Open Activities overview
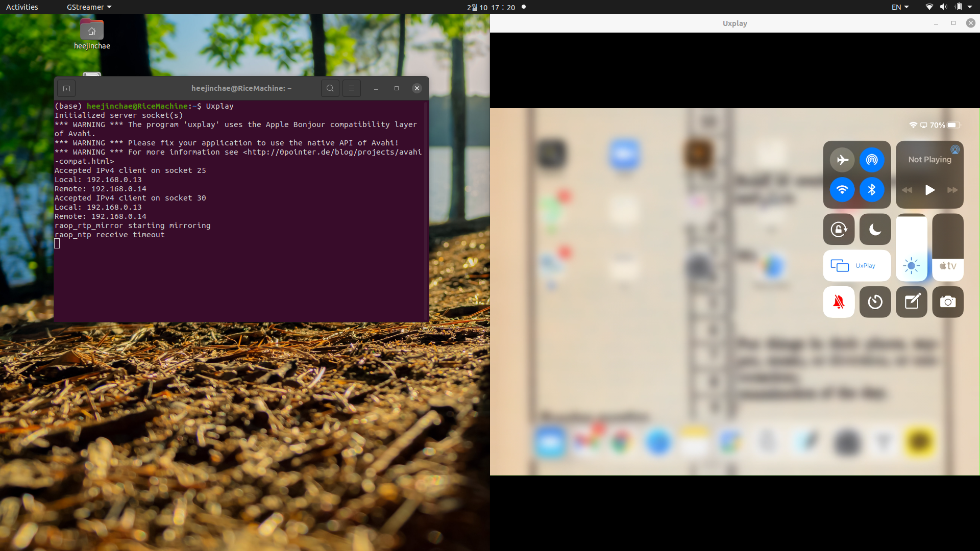This screenshot has width=980, height=551. tap(22, 7)
